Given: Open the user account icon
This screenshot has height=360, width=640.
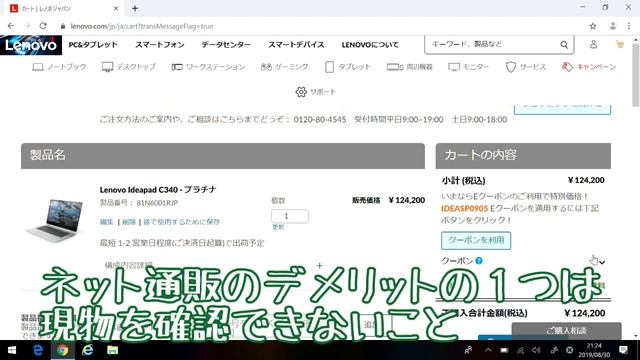Looking at the screenshot, I should 593,44.
